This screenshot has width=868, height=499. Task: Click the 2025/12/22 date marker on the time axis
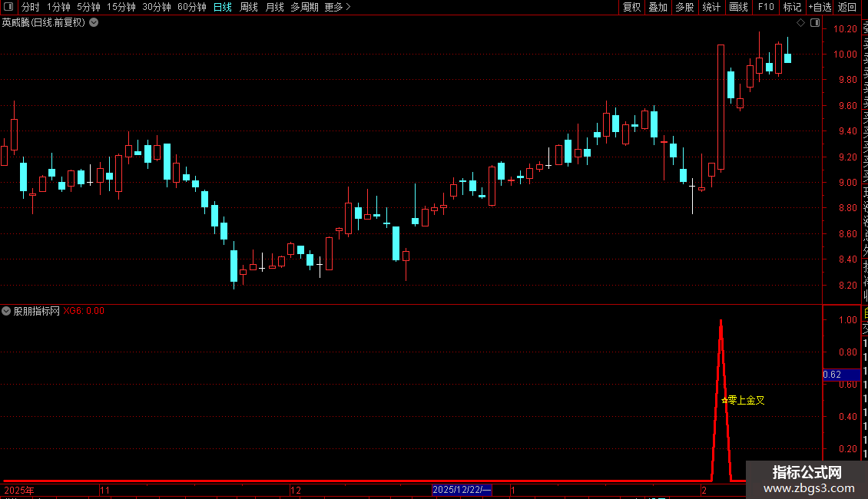[x=462, y=490]
